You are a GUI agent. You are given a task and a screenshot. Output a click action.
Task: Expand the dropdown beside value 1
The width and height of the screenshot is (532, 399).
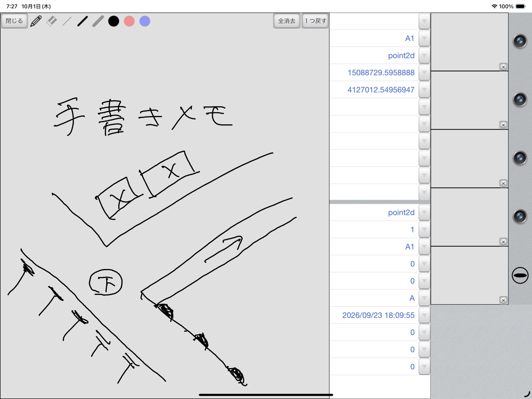tap(424, 229)
